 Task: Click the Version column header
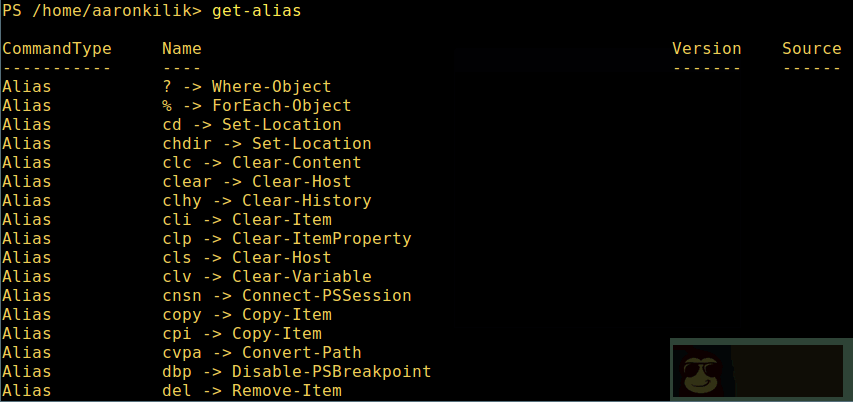pos(706,49)
